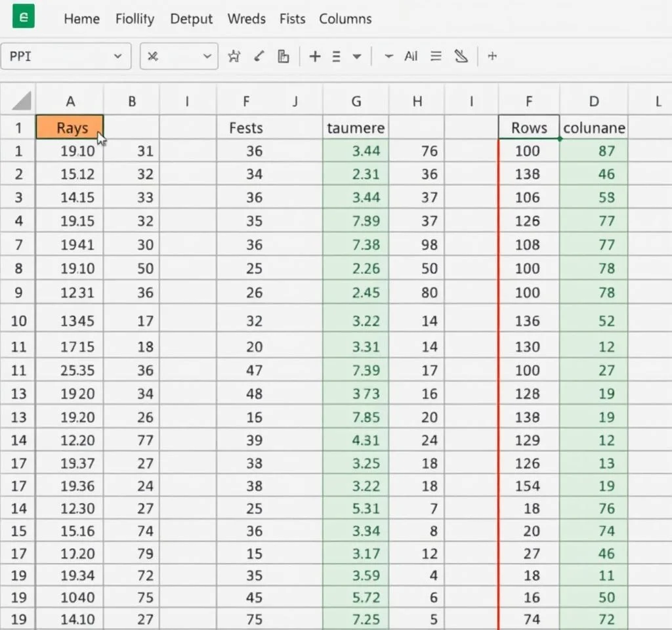Open the Columns menu

click(345, 19)
